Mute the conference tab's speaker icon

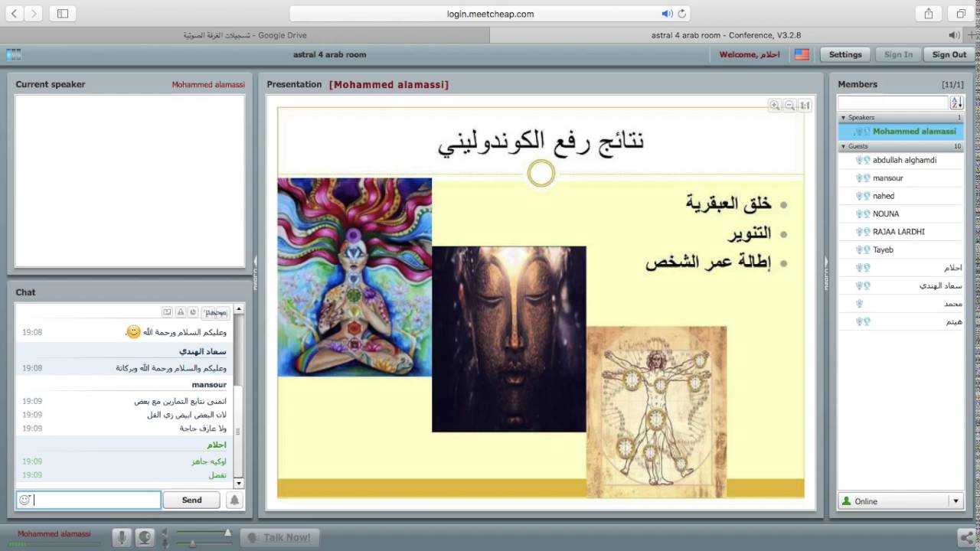[x=954, y=35]
